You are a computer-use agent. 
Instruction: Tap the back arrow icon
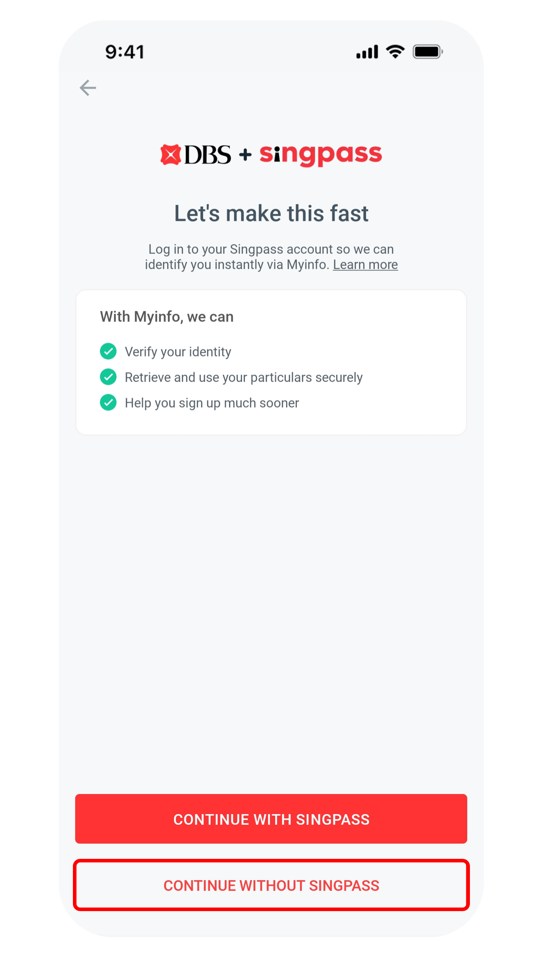(x=88, y=88)
